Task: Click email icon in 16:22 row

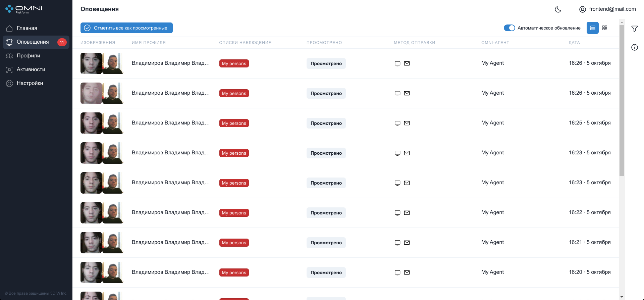Action: [407, 213]
